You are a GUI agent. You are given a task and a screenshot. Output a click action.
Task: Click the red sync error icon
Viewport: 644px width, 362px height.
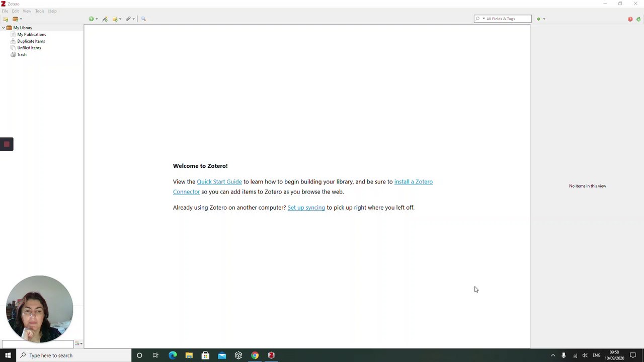(x=630, y=19)
